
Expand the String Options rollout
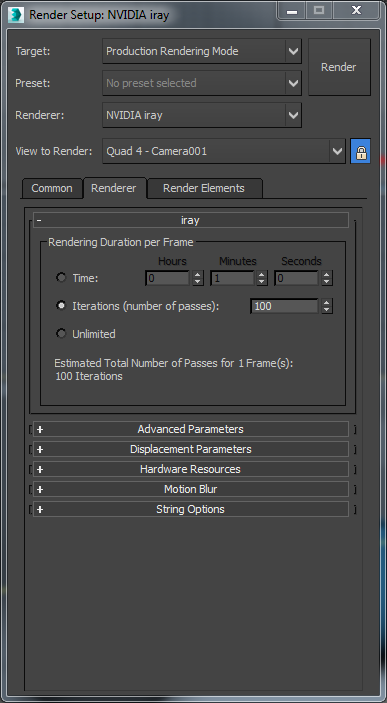tap(191, 509)
